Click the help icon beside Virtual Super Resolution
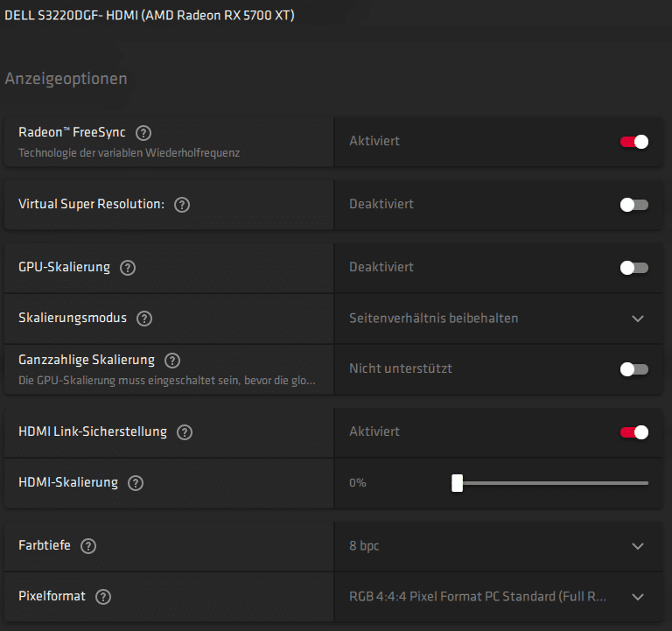The image size is (672, 631). (182, 205)
